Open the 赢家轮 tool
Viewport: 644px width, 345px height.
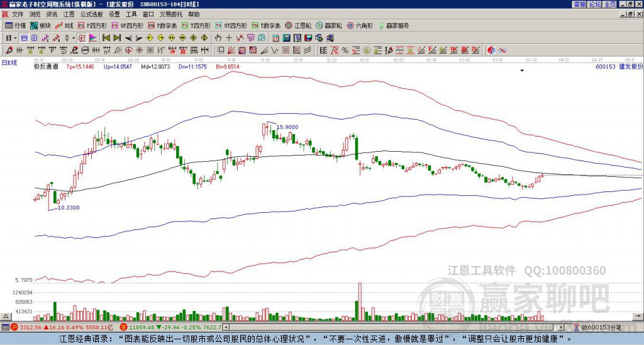point(329,25)
